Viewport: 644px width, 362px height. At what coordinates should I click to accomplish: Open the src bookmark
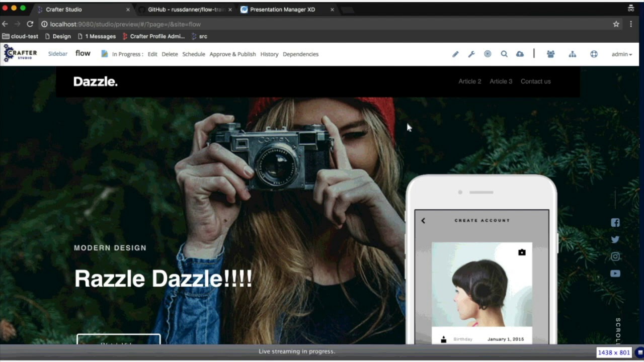click(x=199, y=36)
